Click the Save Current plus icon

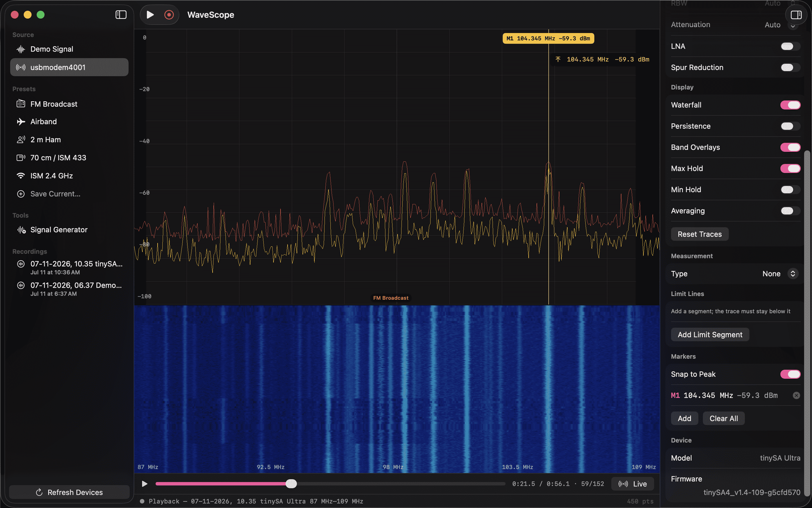tap(21, 194)
